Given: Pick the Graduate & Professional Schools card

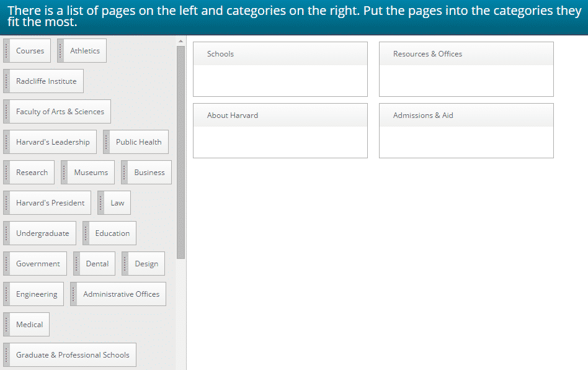Looking at the screenshot, I should click(x=73, y=355).
